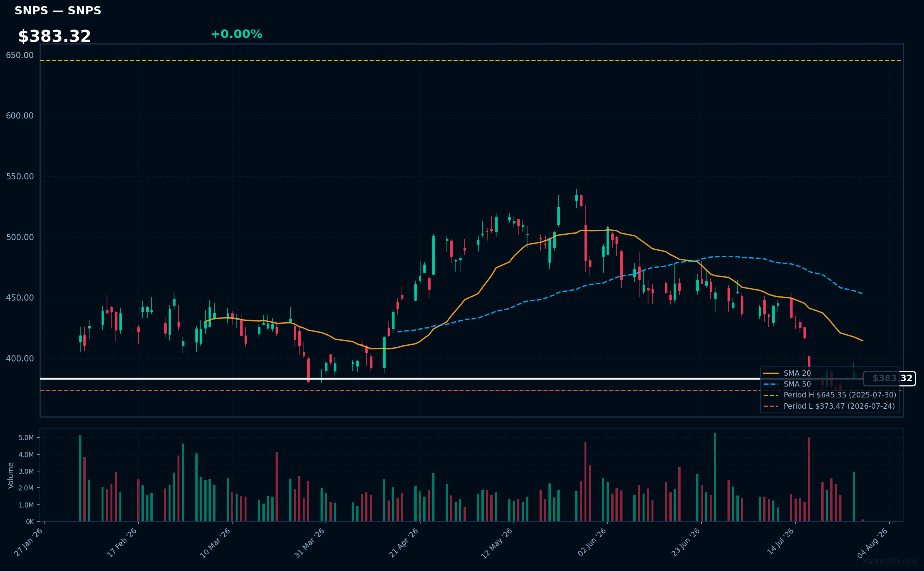Image resolution: width=924 pixels, height=571 pixels.
Task: Click the rotated "Volume" axis title
Action: (x=11, y=475)
